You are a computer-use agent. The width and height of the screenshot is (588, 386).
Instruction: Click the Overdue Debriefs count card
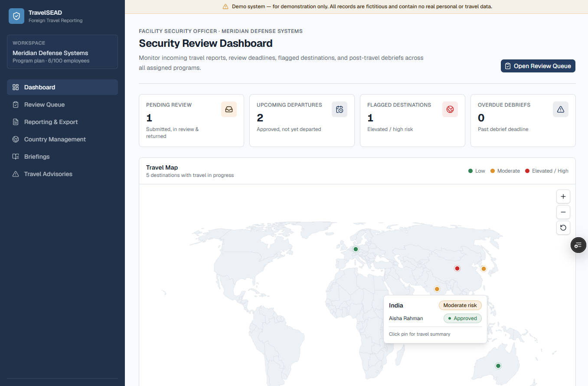point(523,121)
